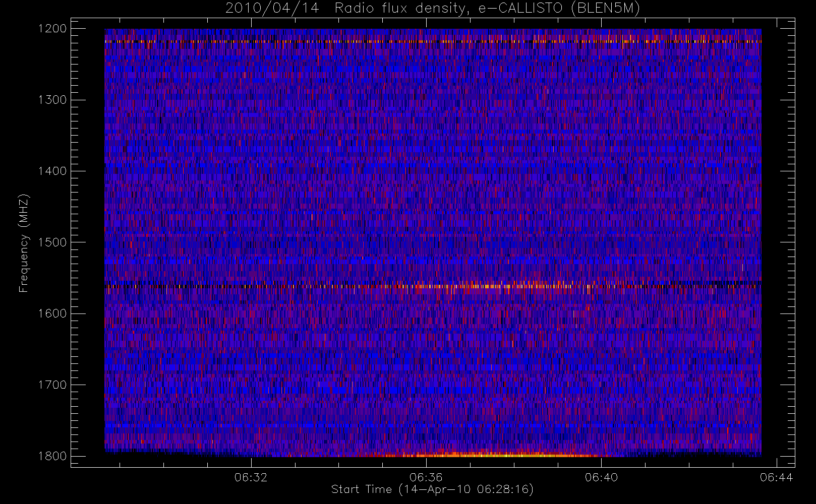Click the 1600 frequency axis label

coord(52,313)
